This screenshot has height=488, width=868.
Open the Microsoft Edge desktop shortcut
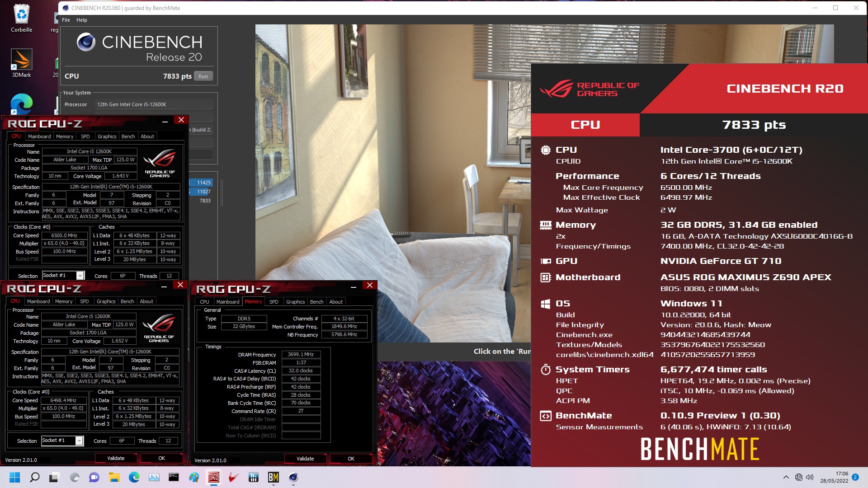(x=21, y=104)
